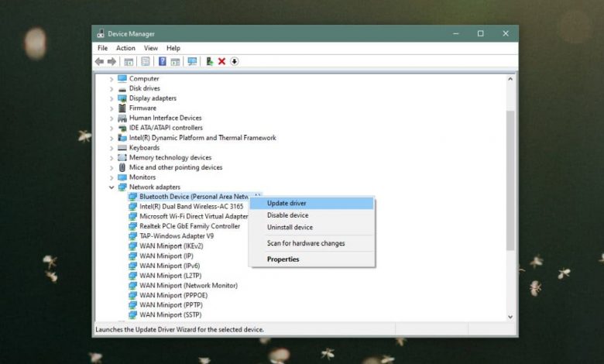Open the View menu

(x=151, y=48)
